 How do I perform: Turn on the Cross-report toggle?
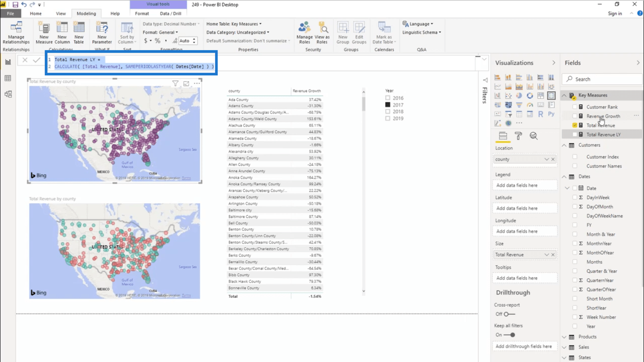[509, 314]
